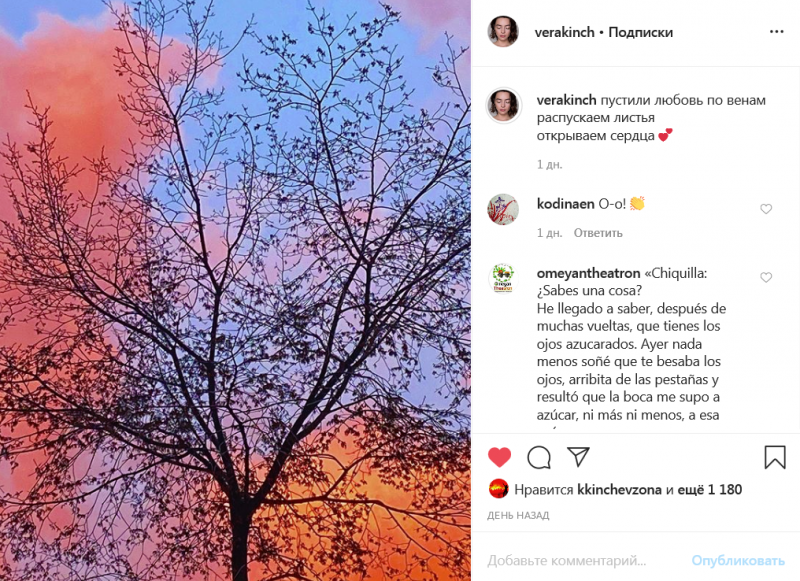Screen dimensions: 800x581
Task: Reply to kodinaen via Ответить
Action: pyautogui.click(x=598, y=233)
